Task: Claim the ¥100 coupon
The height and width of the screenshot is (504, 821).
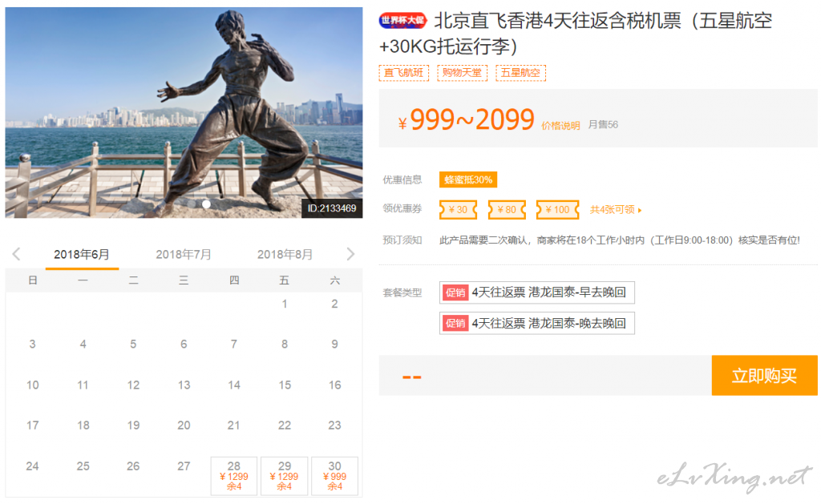Action: click(x=558, y=210)
